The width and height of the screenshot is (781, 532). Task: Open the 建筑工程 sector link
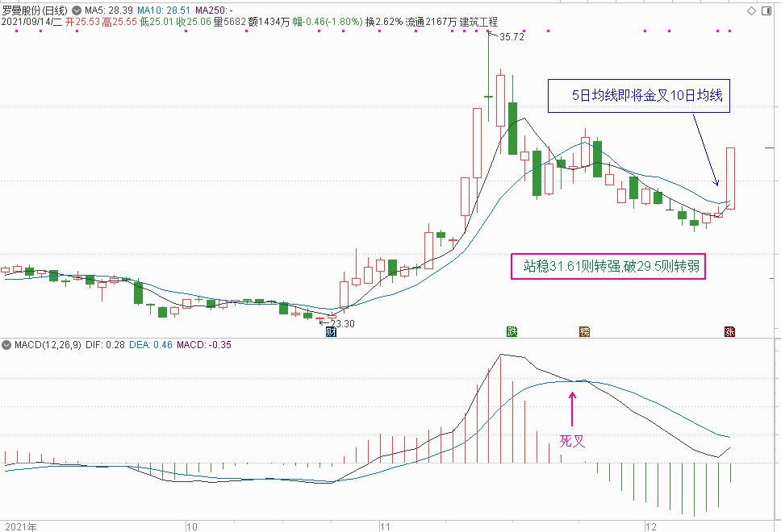[478, 22]
